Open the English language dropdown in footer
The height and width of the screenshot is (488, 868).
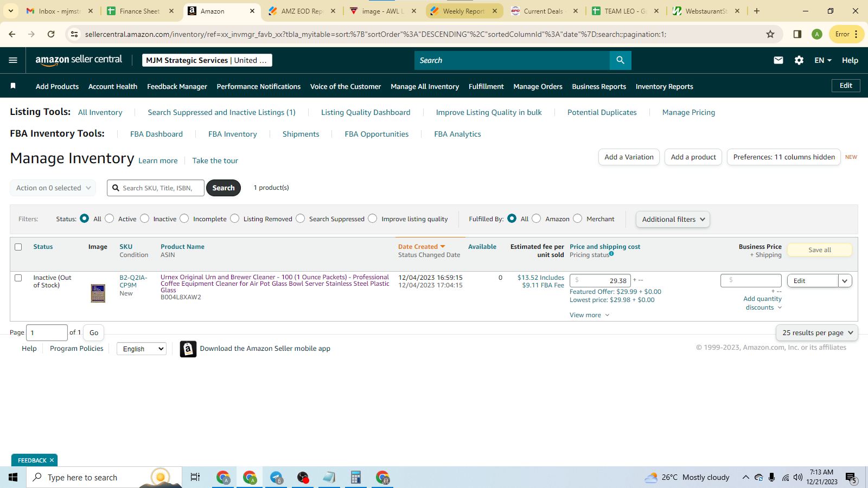[142, 349]
